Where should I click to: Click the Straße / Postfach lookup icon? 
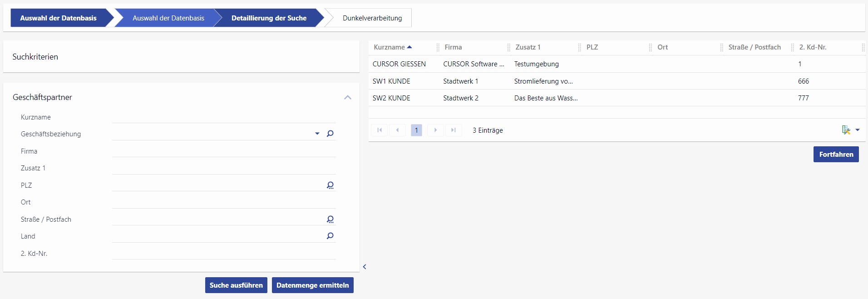(x=330, y=219)
